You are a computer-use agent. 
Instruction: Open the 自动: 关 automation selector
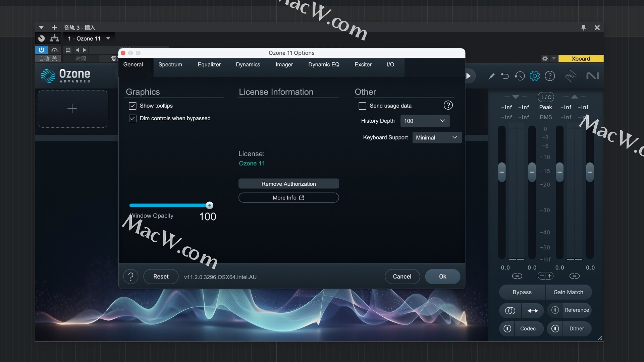coord(48,59)
